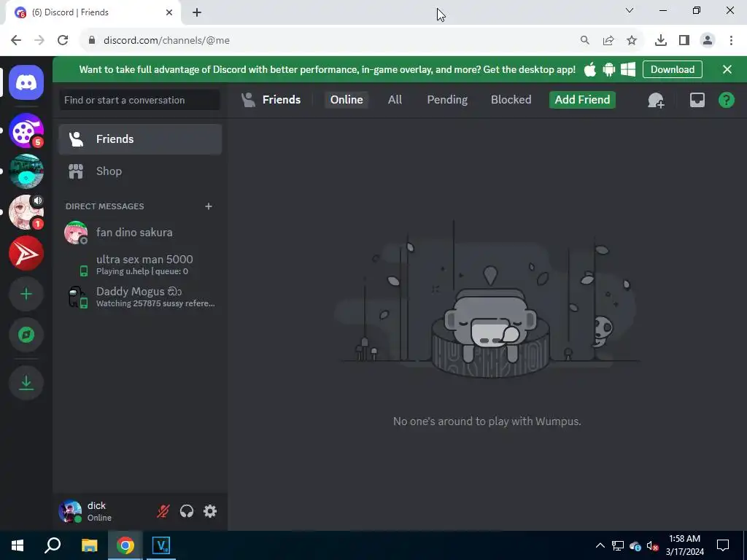Click the browser zoom magnifier icon
The image size is (747, 560).
(584, 41)
